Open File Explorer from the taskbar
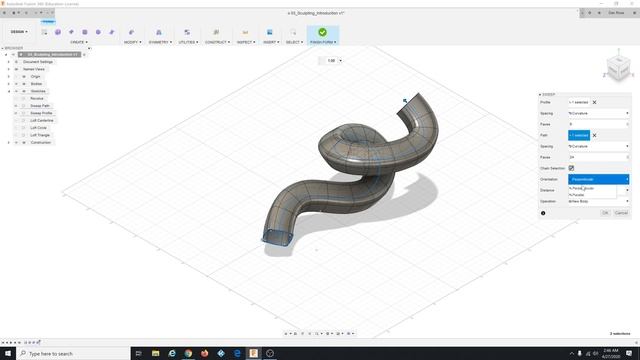The width and height of the screenshot is (640, 360). click(156, 353)
